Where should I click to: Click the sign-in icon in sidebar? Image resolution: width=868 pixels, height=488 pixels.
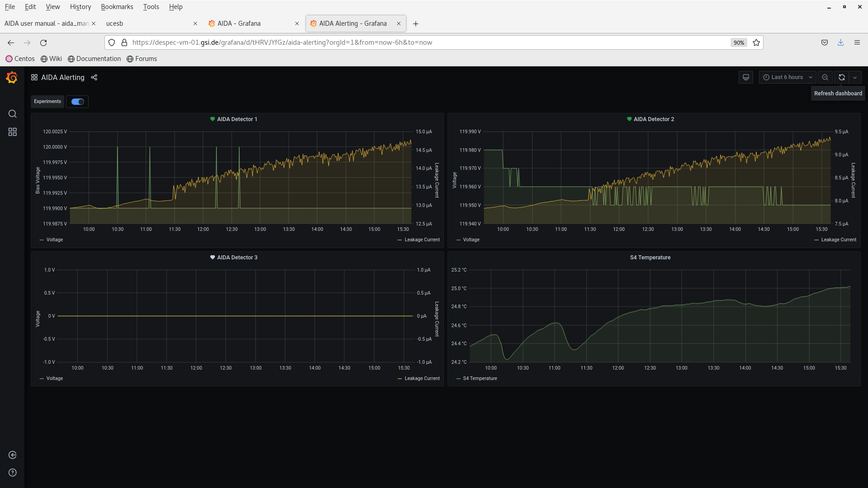12,455
